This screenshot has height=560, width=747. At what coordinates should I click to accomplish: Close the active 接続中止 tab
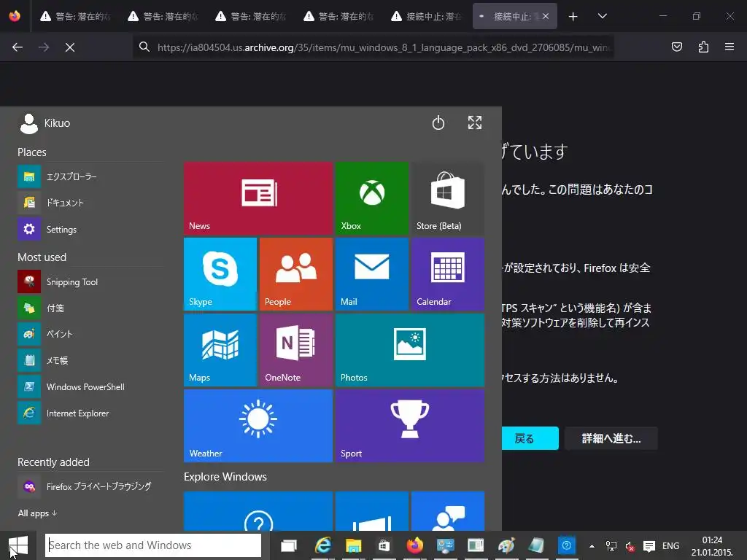(546, 17)
